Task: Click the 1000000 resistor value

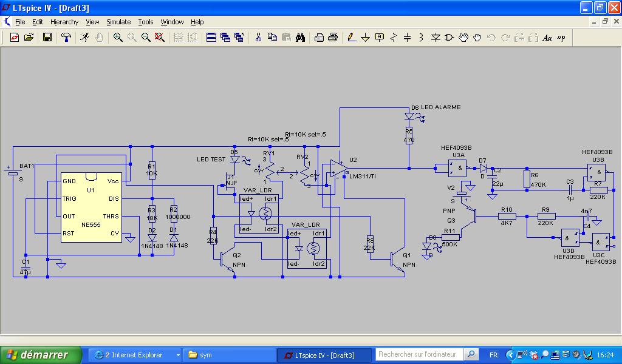Action: tap(178, 217)
